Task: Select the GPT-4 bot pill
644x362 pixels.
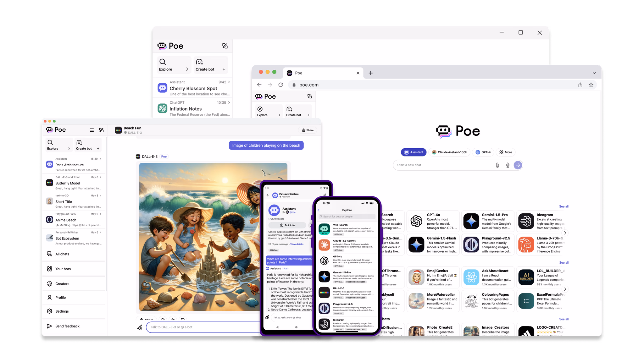Action: (483, 152)
